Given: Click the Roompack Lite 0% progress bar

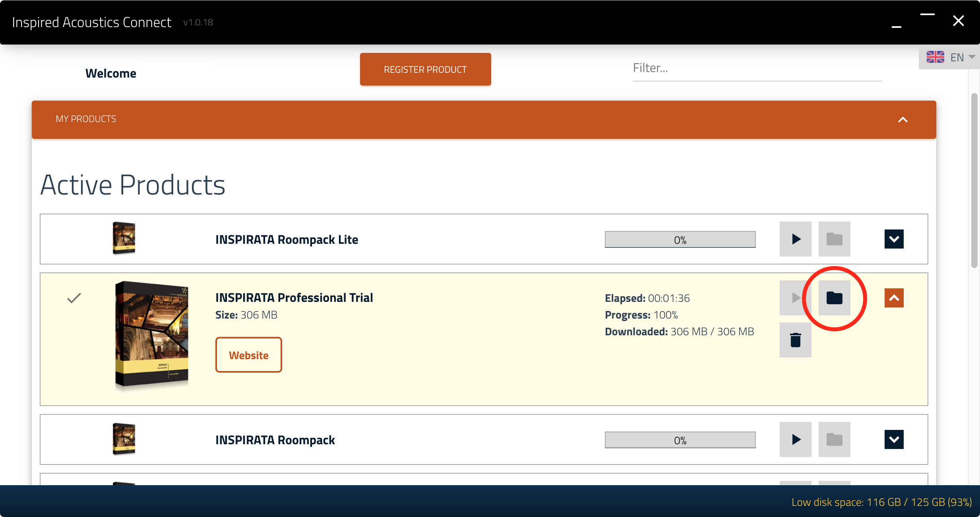Looking at the screenshot, I should point(680,239).
